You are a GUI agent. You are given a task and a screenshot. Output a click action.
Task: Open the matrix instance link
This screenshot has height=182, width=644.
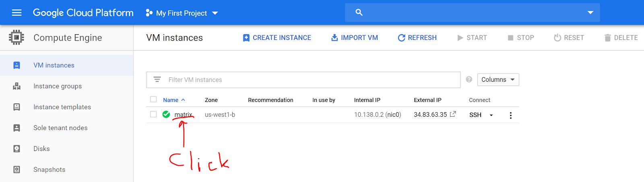click(x=183, y=115)
